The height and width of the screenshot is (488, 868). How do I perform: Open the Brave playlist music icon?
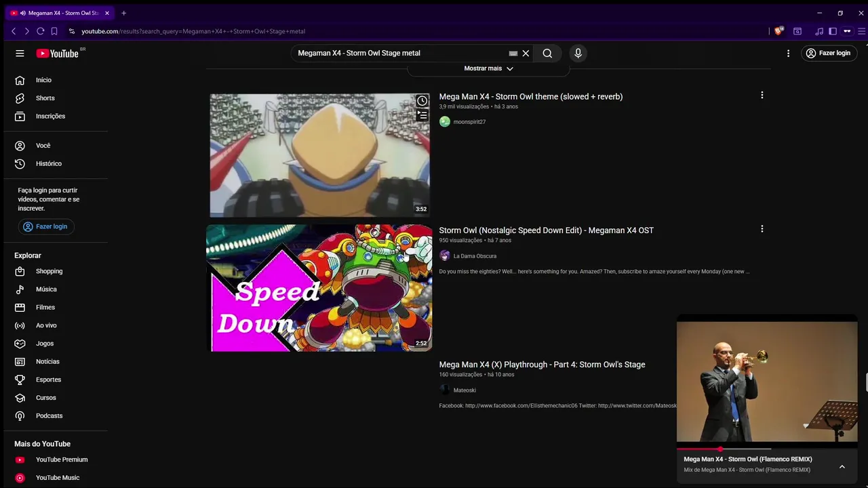click(819, 31)
